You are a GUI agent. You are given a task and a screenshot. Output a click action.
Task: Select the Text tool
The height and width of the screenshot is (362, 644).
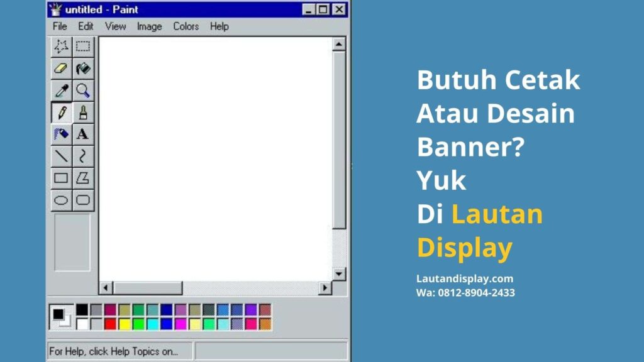pos(82,134)
